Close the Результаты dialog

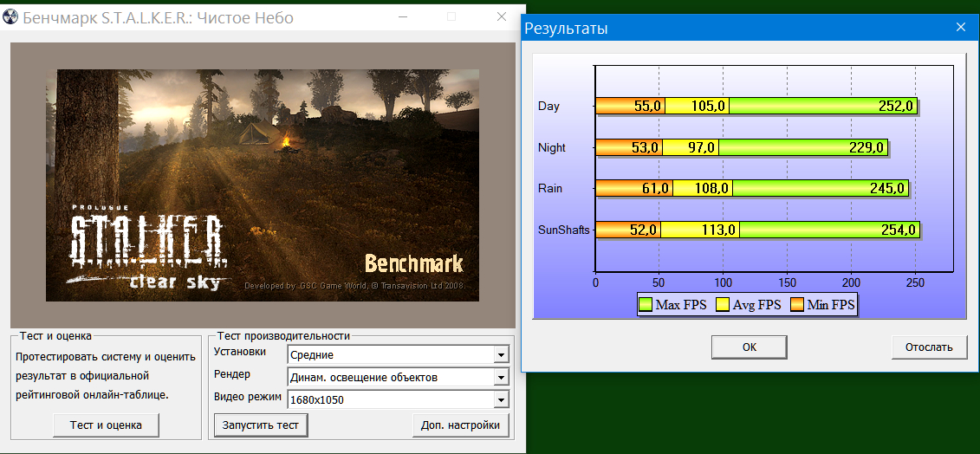pos(961,27)
